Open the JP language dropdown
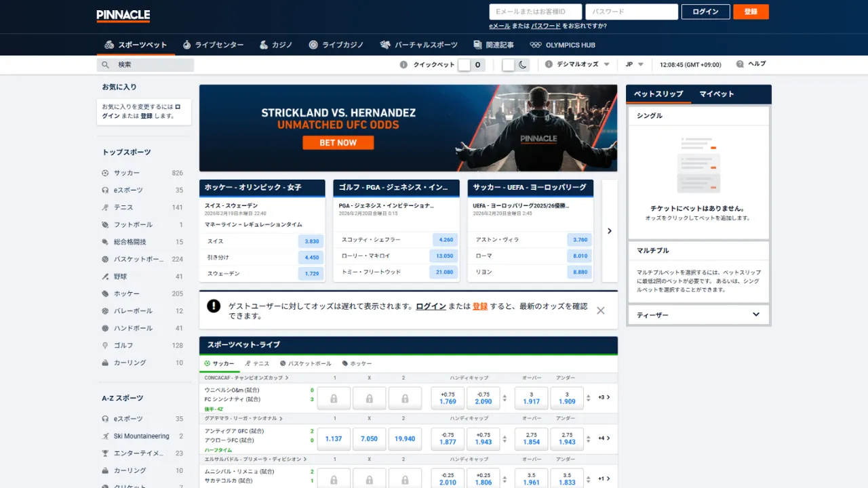This screenshot has width=868, height=488. 634,64
